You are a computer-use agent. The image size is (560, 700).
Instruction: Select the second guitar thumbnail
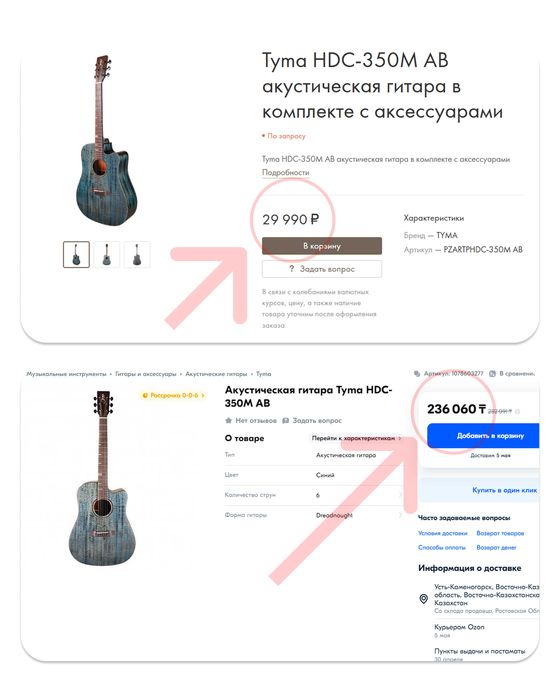[107, 254]
